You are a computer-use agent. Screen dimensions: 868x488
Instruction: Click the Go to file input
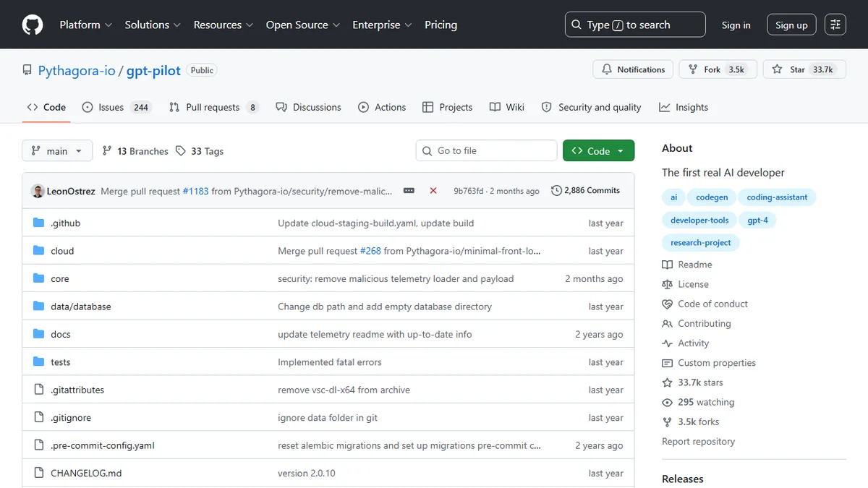click(487, 150)
